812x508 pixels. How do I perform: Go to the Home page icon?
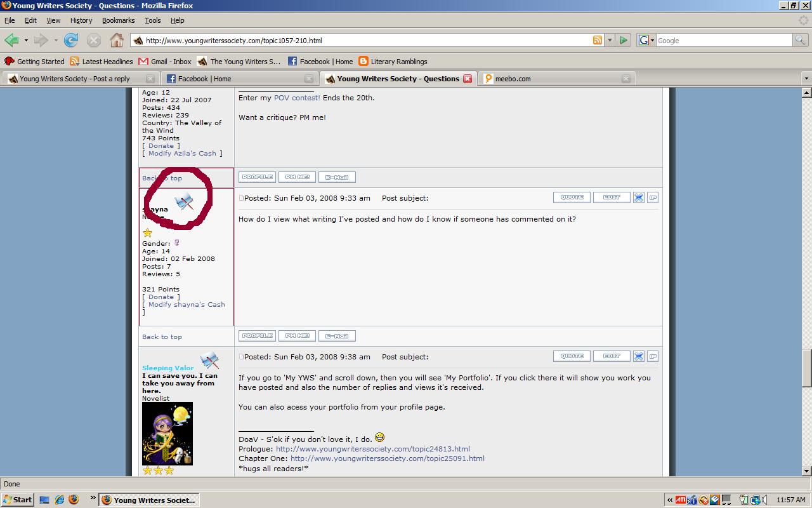pyautogui.click(x=117, y=40)
